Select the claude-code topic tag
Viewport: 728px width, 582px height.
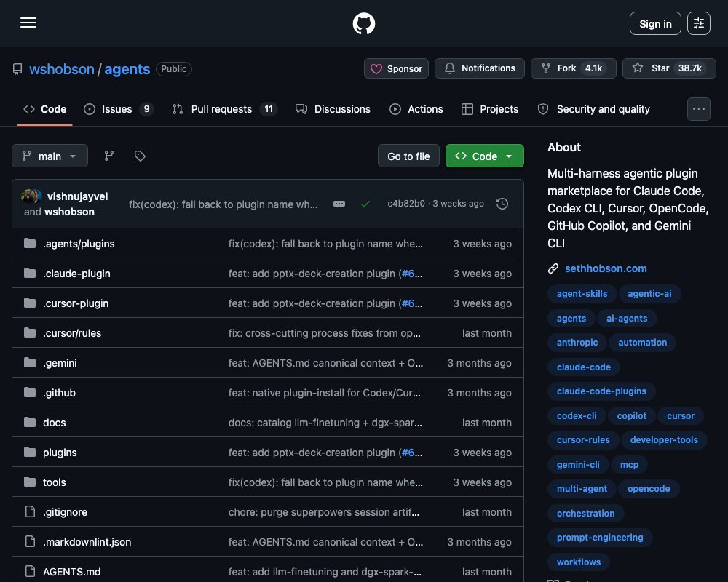584,367
